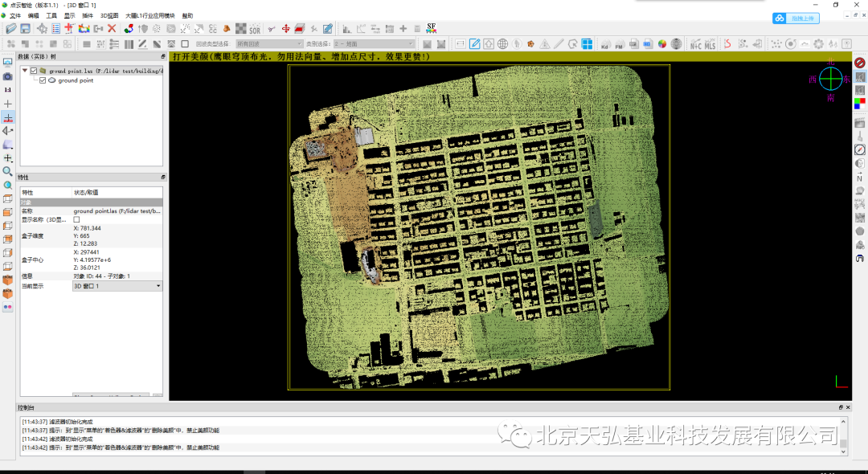Click the 状态/取值 column header
This screenshot has width=868, height=474.
point(86,193)
